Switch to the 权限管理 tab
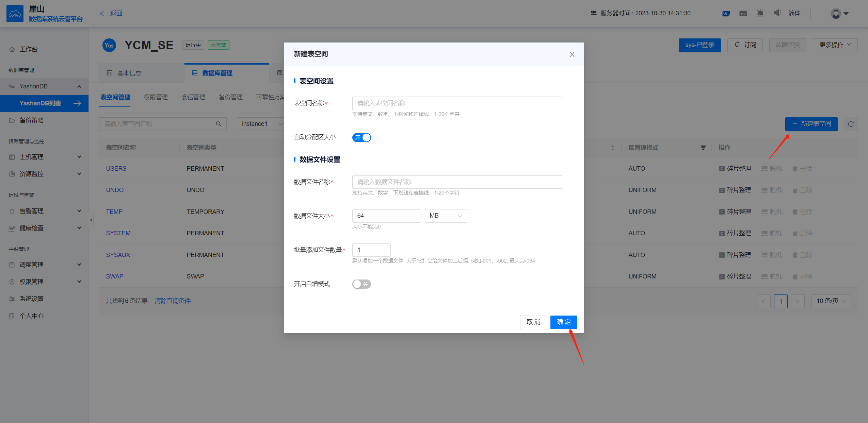868x423 pixels. tap(156, 97)
